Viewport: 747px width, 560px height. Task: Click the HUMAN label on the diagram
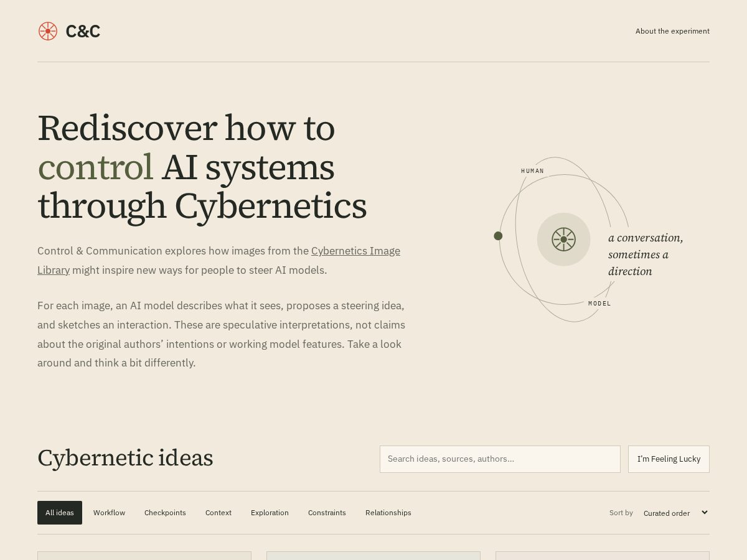pos(532,171)
